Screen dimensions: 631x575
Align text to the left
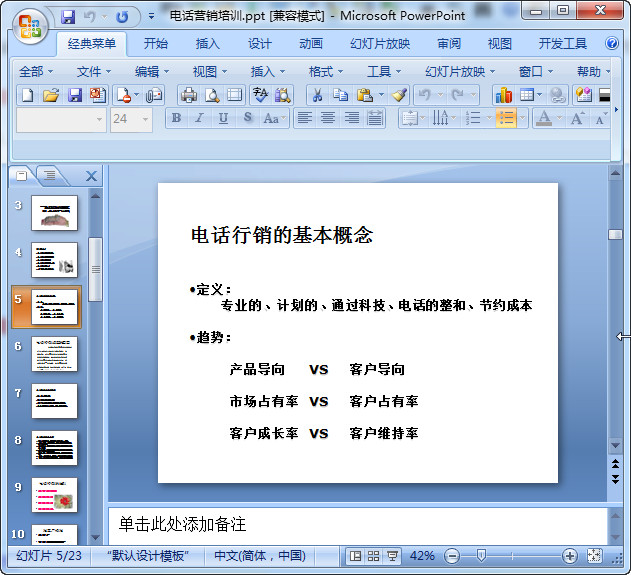(x=305, y=118)
